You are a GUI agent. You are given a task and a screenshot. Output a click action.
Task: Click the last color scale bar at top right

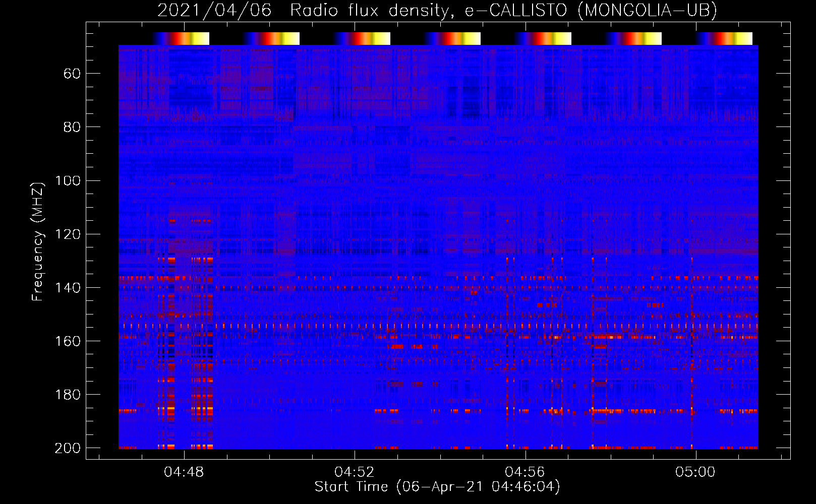(x=724, y=38)
